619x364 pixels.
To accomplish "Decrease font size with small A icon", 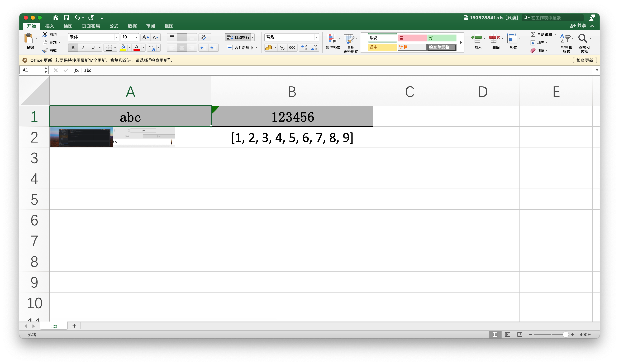I will click(155, 37).
